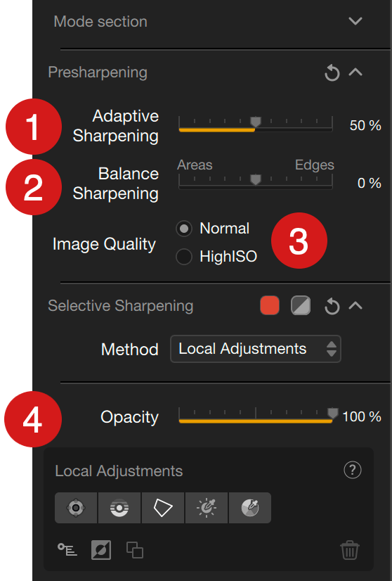
Task: Select the Normal image quality option
Action: tap(184, 228)
